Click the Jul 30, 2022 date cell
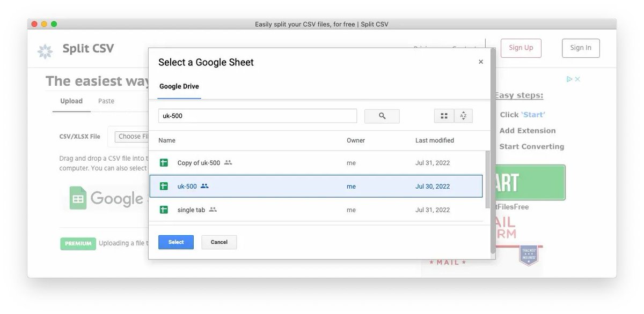 coord(433,186)
